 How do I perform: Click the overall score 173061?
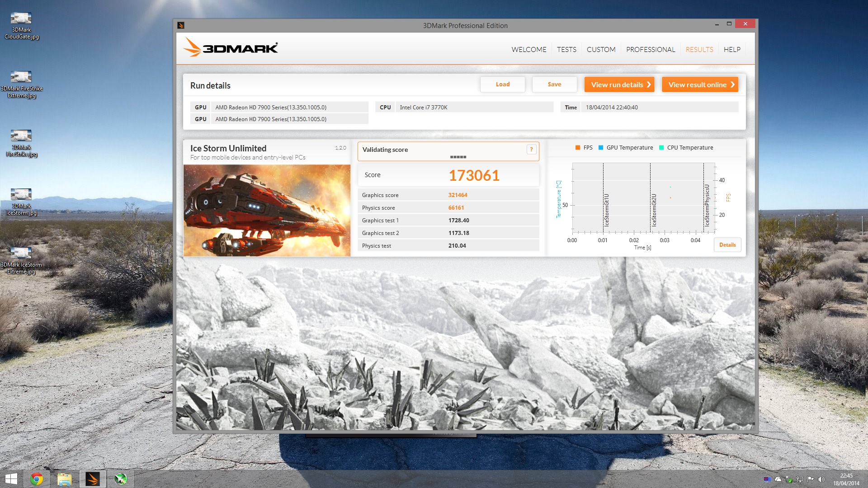click(x=474, y=175)
